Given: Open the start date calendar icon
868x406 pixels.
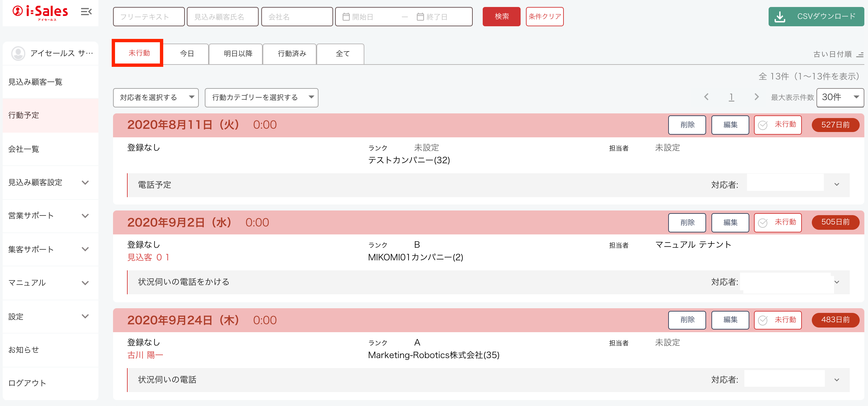Looking at the screenshot, I should [x=346, y=17].
